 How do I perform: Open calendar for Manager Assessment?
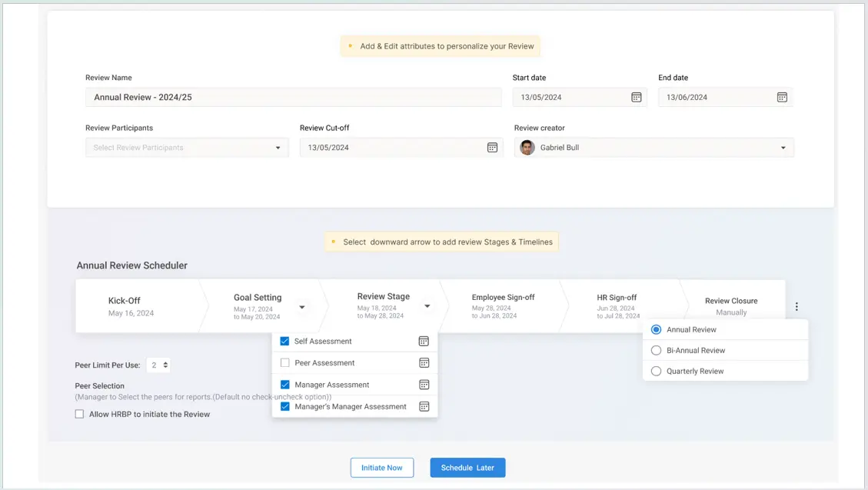(424, 385)
